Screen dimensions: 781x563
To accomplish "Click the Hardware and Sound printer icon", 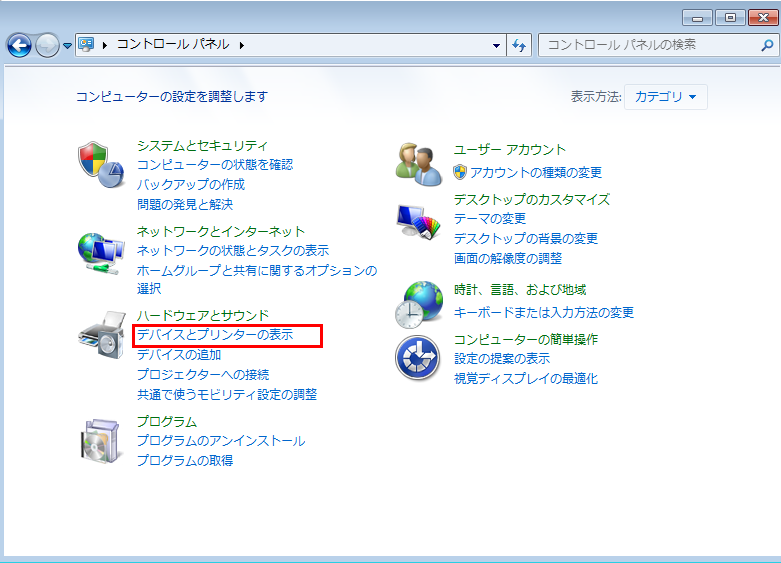I will [100, 340].
